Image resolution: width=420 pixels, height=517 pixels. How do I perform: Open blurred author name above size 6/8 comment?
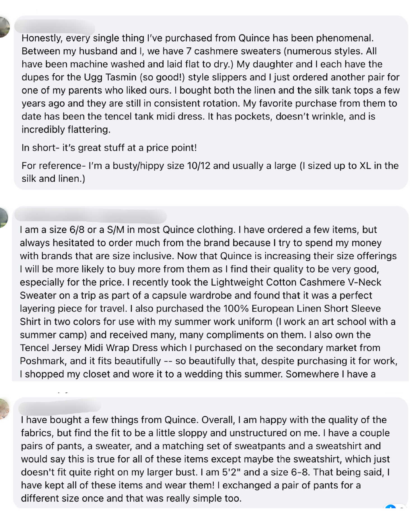point(90,216)
